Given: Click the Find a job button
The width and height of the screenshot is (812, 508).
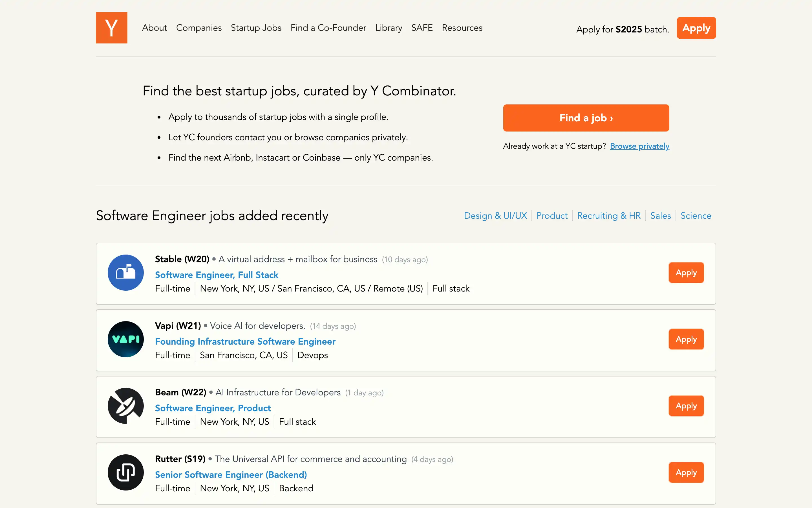Looking at the screenshot, I should click(x=586, y=118).
